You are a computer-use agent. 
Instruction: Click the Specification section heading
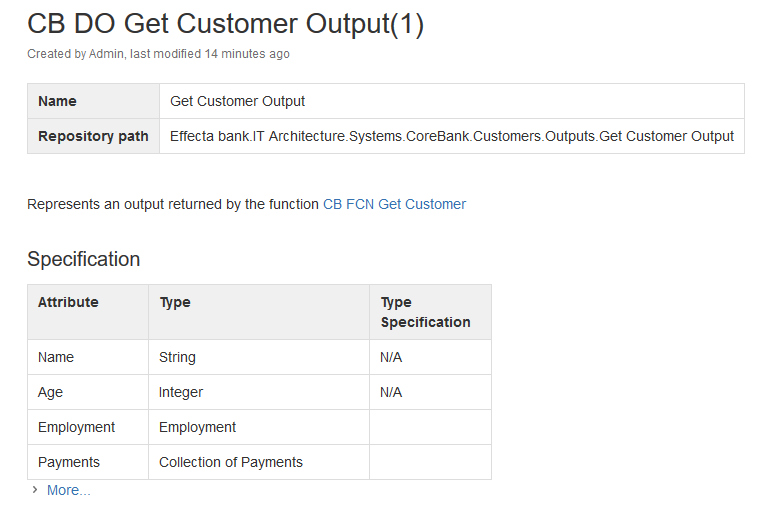click(x=83, y=259)
